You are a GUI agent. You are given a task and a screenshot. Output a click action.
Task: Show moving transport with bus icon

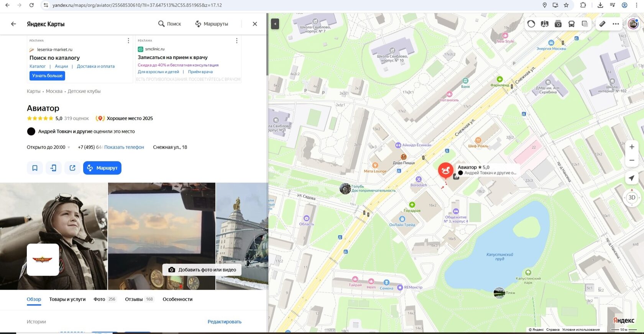[572, 24]
